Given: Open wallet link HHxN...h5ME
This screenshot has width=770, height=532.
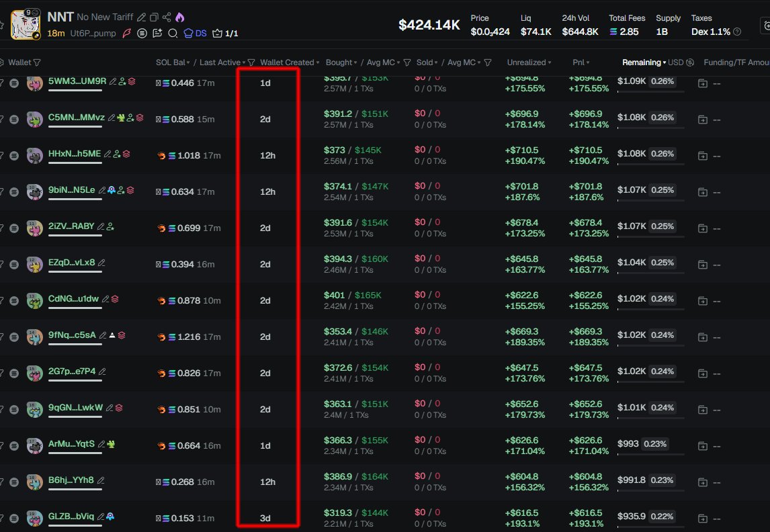Looking at the screenshot, I should (x=75, y=154).
